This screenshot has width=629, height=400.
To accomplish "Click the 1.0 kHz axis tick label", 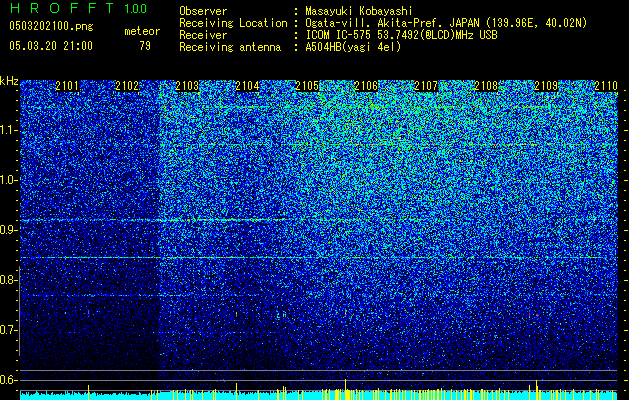I will [x=8, y=180].
